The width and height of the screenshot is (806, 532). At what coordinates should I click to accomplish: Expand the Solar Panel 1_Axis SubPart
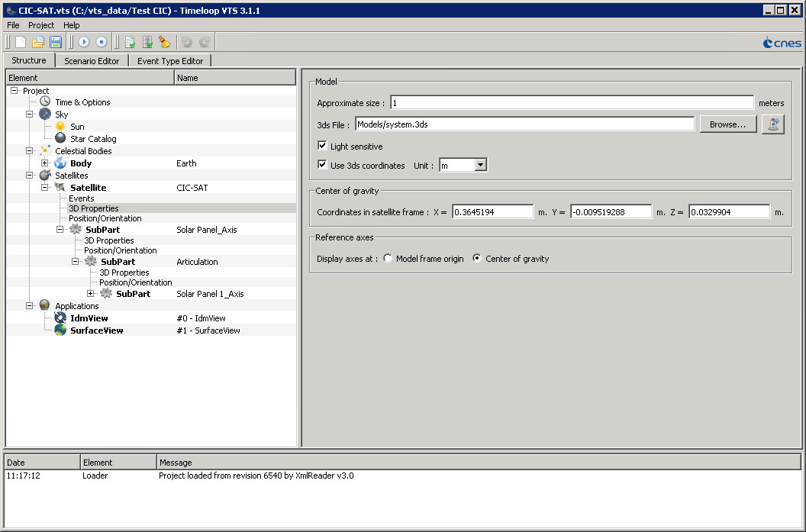(90, 293)
